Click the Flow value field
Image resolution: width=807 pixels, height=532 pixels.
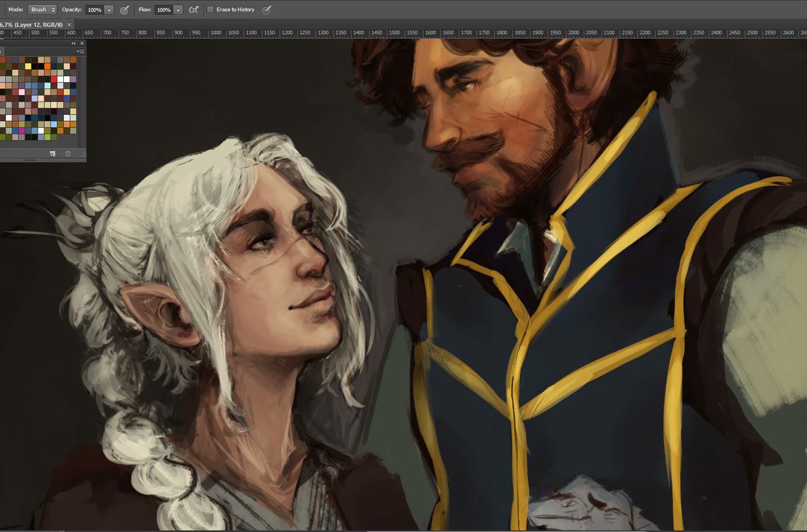(x=163, y=10)
